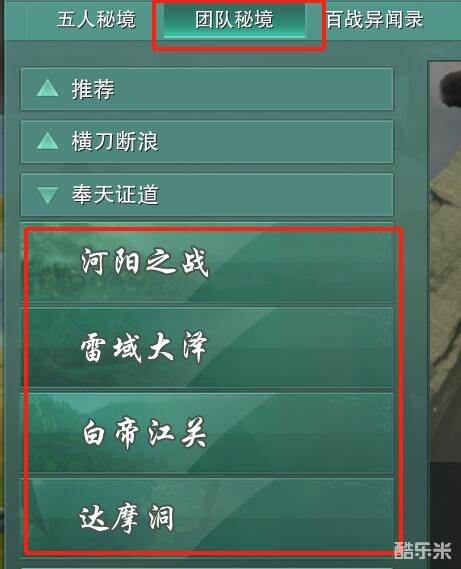The image size is (461, 569).
Task: Expand the 横刀断浪 category row
Action: 207,142
